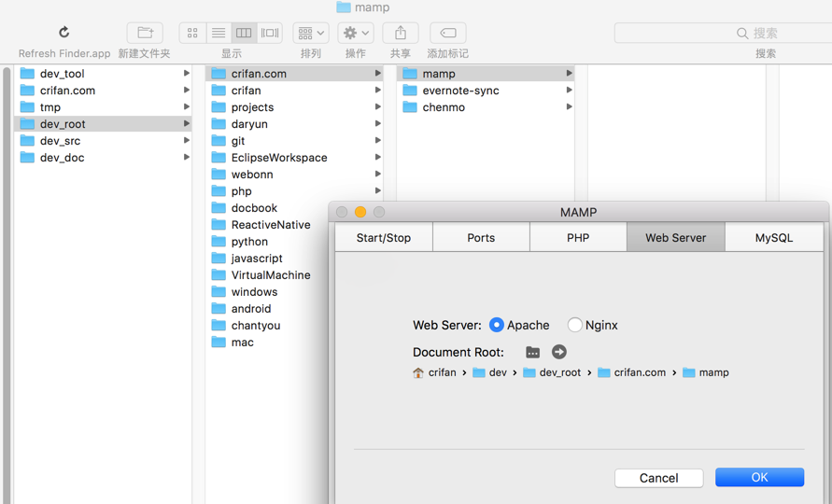
Task: Click the crifan home path segment
Action: 434,372
